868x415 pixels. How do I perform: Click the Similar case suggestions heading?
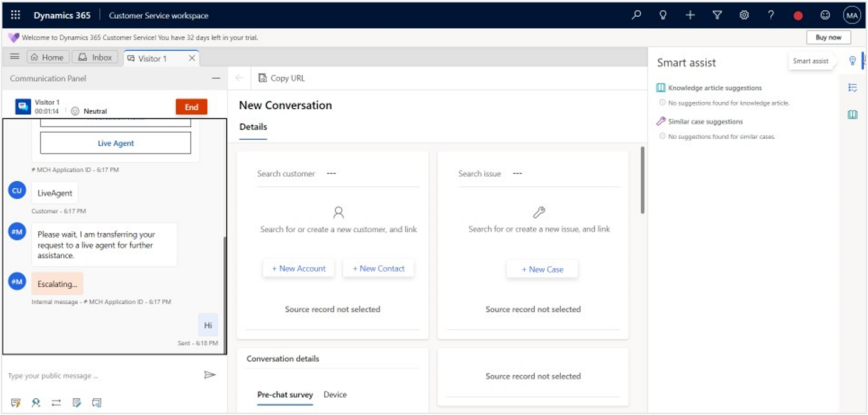point(705,122)
